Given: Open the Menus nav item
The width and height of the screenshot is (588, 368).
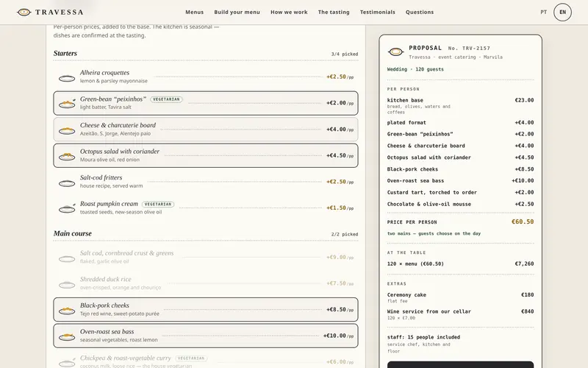Looking at the screenshot, I should (x=194, y=12).
